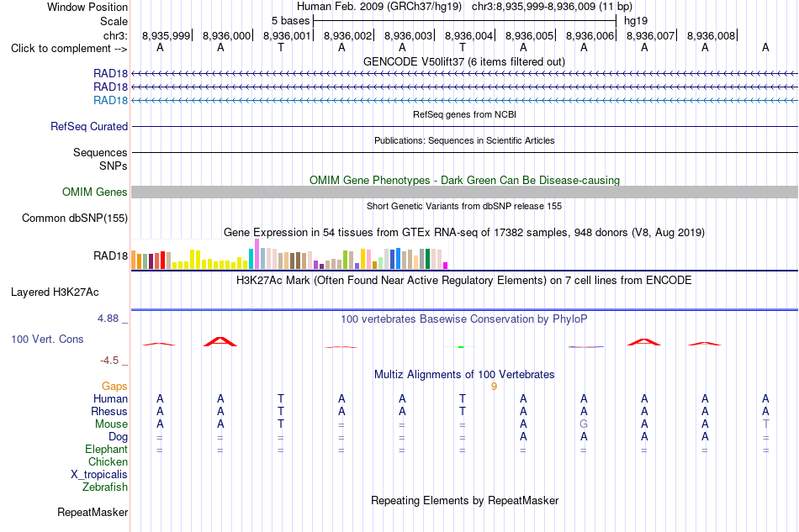This screenshot has height=532, width=799.
Task: Click the 'Click to complement -->' label
Action: tap(69, 49)
